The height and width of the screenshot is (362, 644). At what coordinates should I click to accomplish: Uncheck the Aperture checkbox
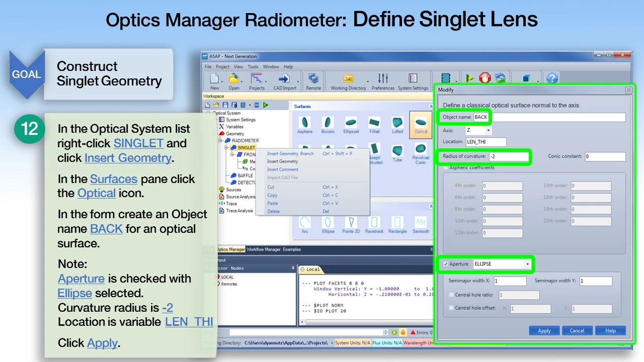click(446, 264)
